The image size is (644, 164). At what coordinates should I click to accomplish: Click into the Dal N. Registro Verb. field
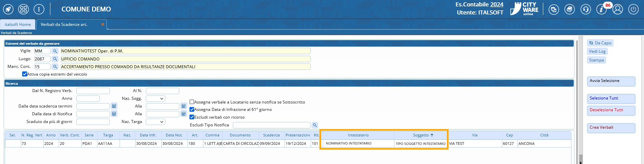pyautogui.click(x=93, y=91)
